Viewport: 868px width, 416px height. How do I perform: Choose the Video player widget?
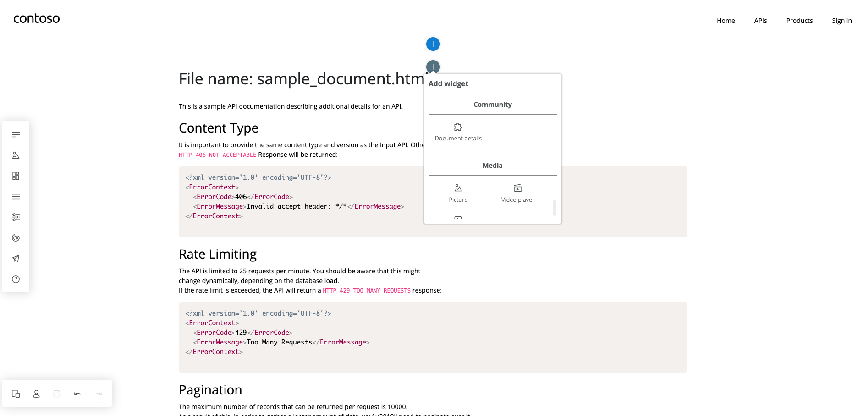coord(517,193)
